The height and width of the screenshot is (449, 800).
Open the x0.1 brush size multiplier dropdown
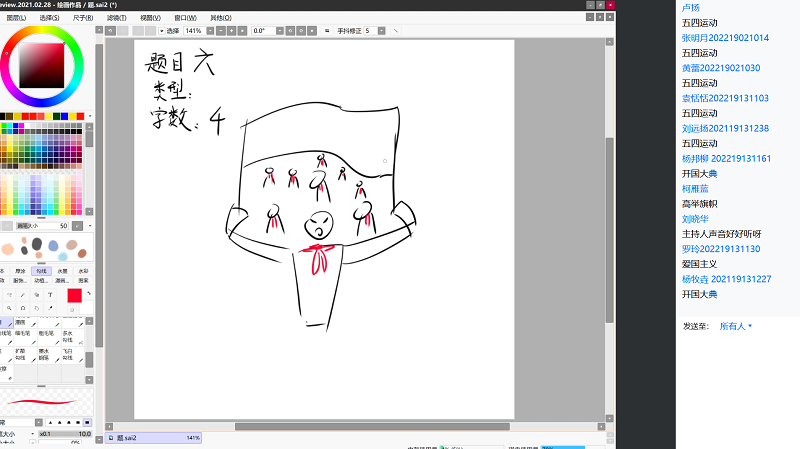pos(32,434)
